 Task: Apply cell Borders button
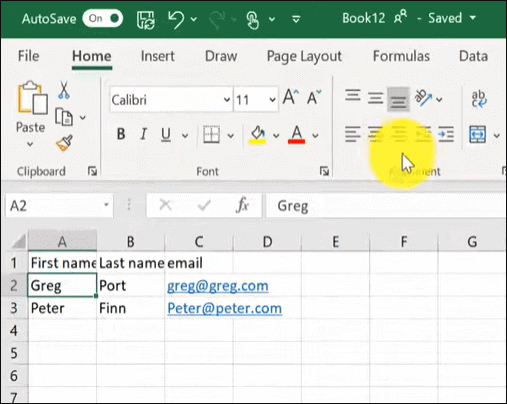click(211, 135)
